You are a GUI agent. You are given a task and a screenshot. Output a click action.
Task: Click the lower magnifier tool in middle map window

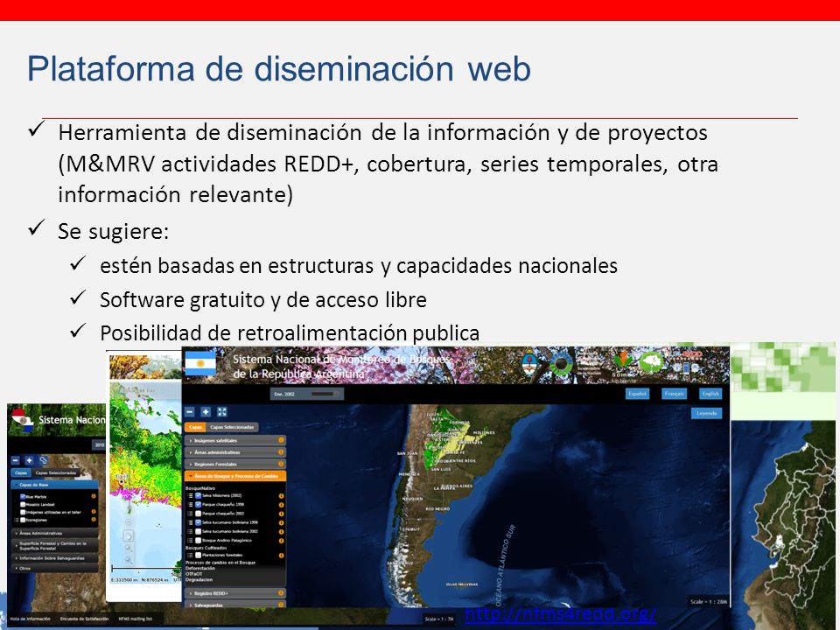pos(129,560)
